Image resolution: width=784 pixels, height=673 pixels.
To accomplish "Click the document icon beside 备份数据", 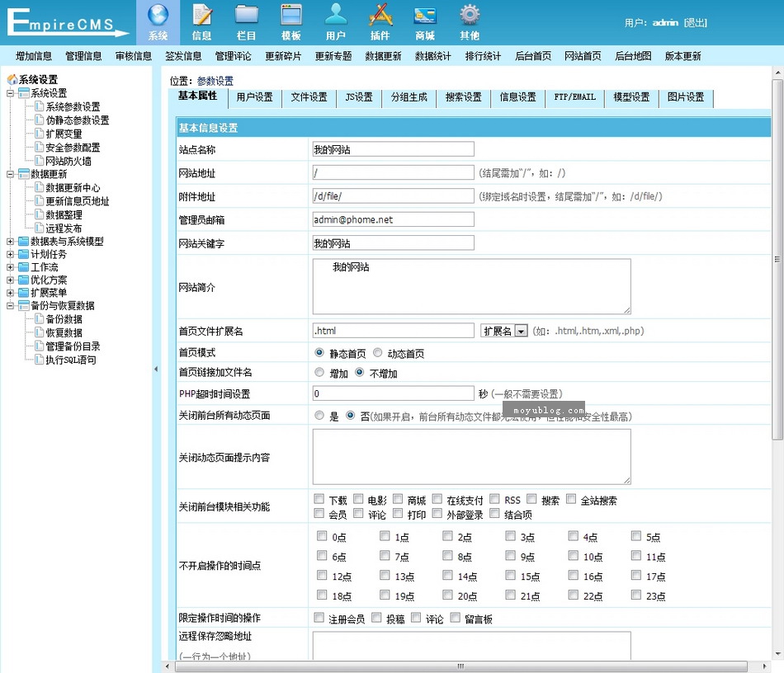I will point(39,318).
